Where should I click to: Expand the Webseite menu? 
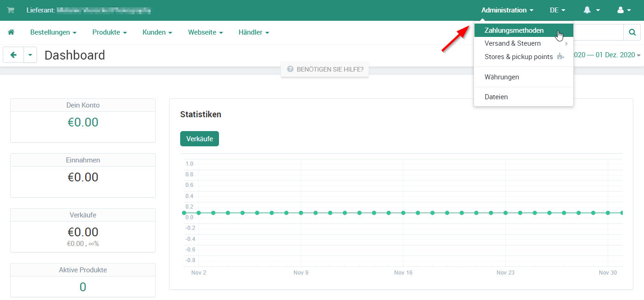(x=206, y=32)
